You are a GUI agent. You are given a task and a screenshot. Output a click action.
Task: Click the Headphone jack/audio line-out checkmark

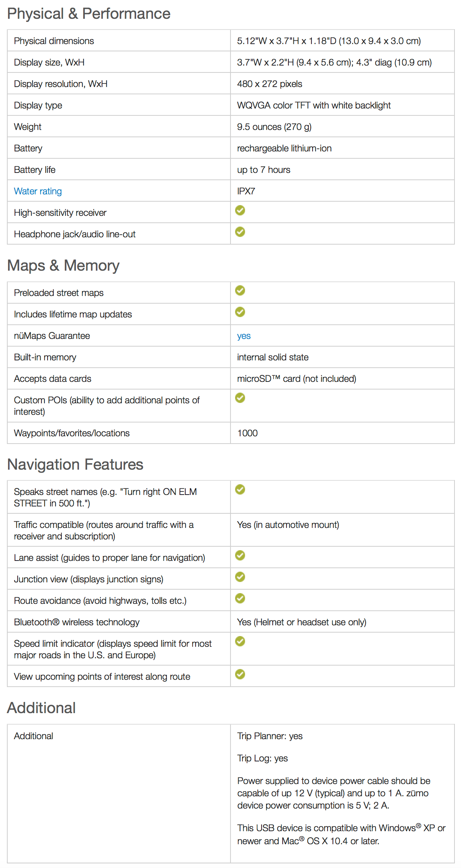(x=240, y=232)
